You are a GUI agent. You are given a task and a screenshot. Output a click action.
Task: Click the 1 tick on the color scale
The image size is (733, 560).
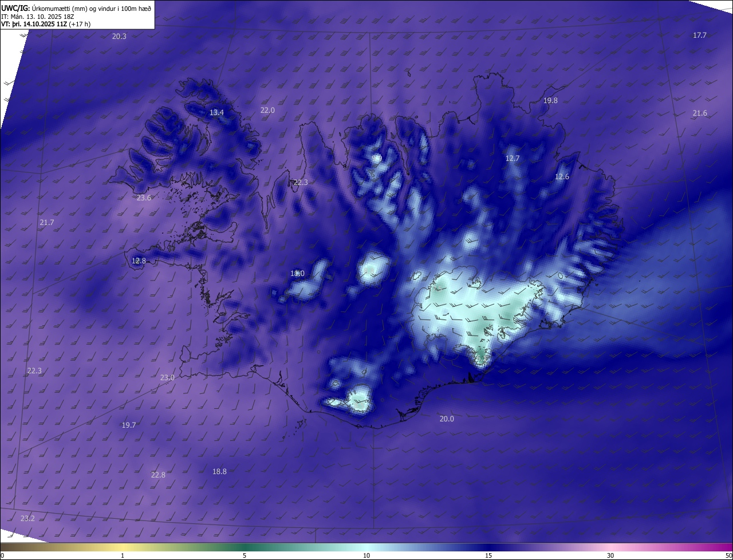click(123, 555)
